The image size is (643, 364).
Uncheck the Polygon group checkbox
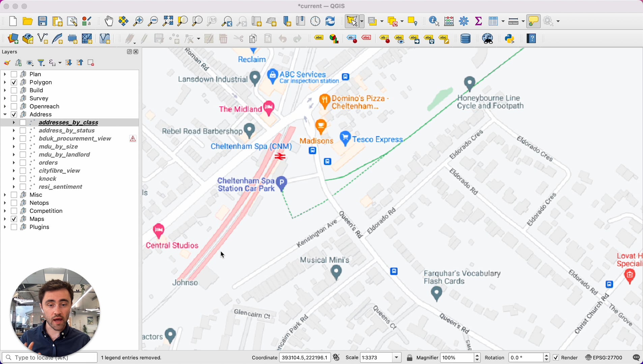click(x=14, y=82)
